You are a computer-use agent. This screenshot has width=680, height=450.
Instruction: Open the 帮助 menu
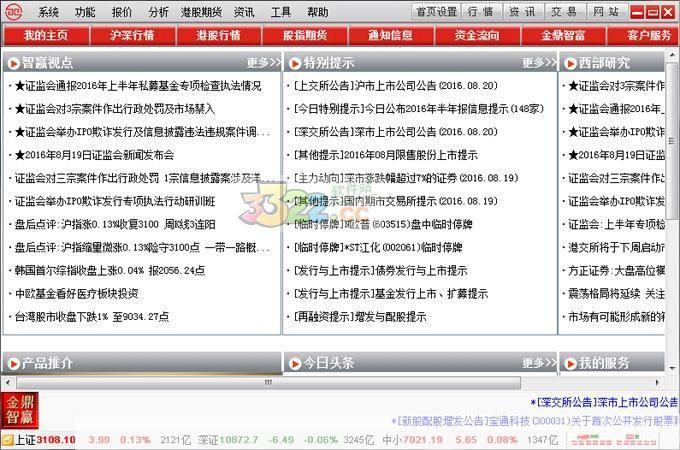tap(317, 12)
